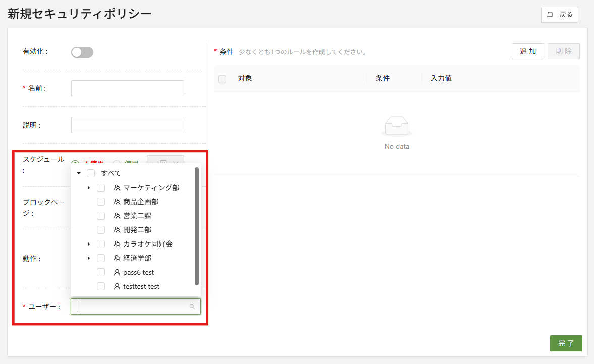594x364 pixels.
Task: Click the group icon beside 経済学部
Action: click(x=117, y=258)
